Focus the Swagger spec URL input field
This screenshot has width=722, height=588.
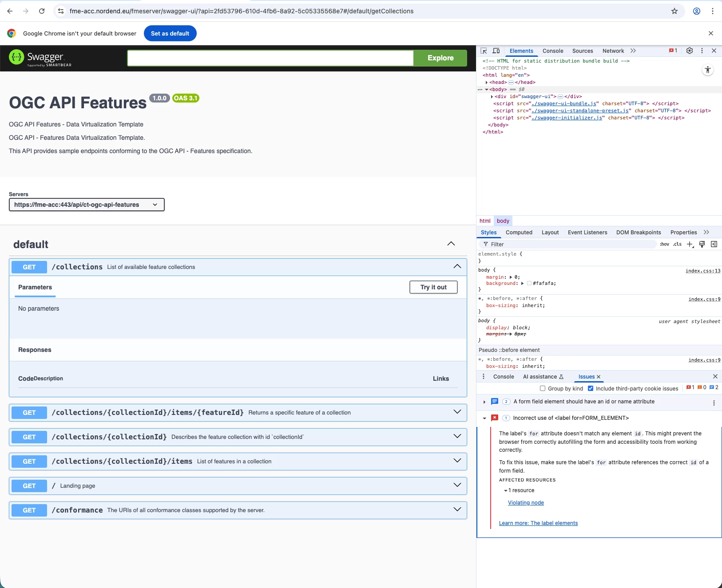[x=270, y=58]
